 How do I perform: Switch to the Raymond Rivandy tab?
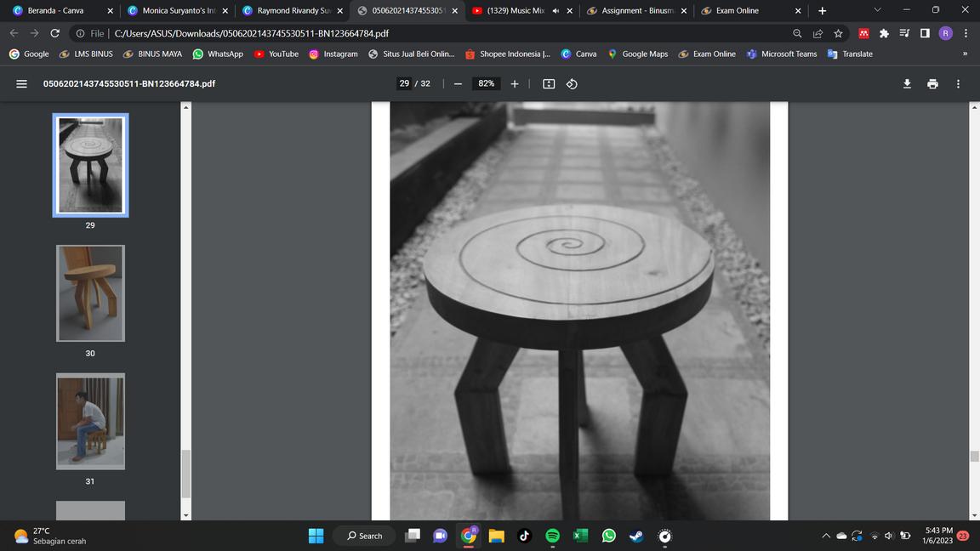click(x=293, y=10)
